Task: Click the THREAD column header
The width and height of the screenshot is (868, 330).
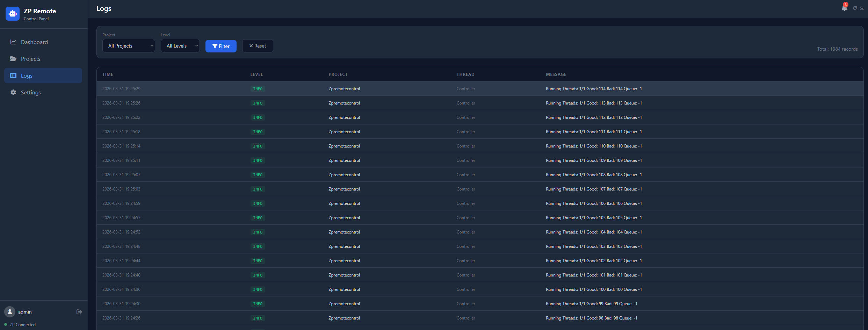Action: tap(465, 74)
